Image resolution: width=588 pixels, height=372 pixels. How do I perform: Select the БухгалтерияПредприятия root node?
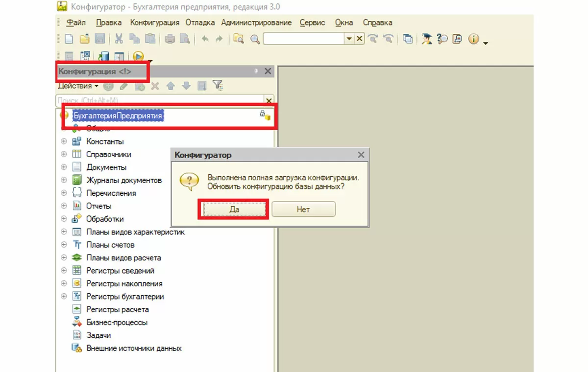(x=118, y=116)
